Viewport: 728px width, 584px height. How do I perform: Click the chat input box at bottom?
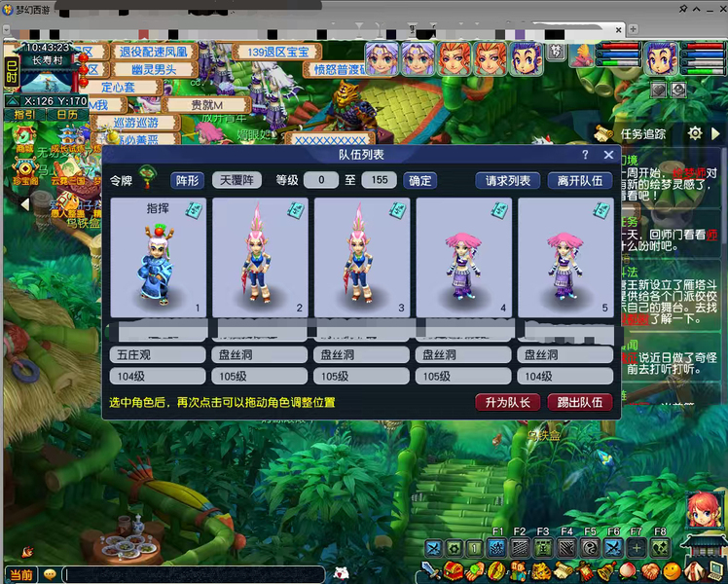pyautogui.click(x=193, y=574)
